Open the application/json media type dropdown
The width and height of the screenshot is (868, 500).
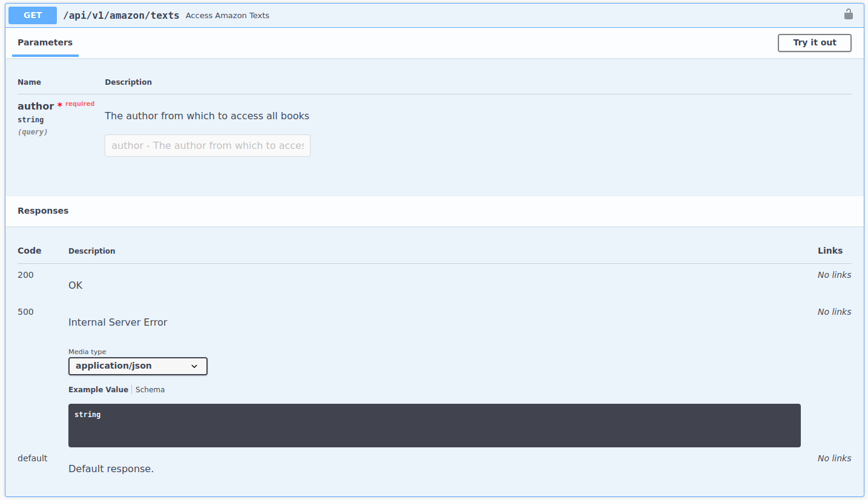(x=137, y=366)
